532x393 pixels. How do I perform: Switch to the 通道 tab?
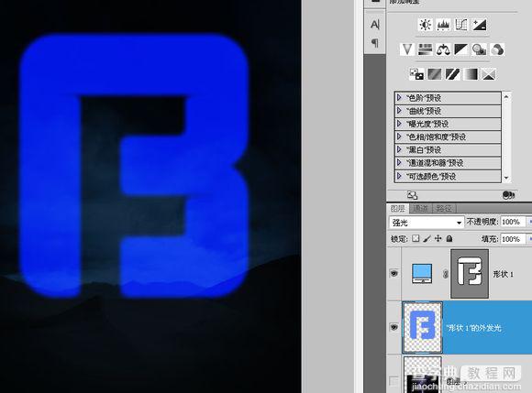[x=420, y=208]
